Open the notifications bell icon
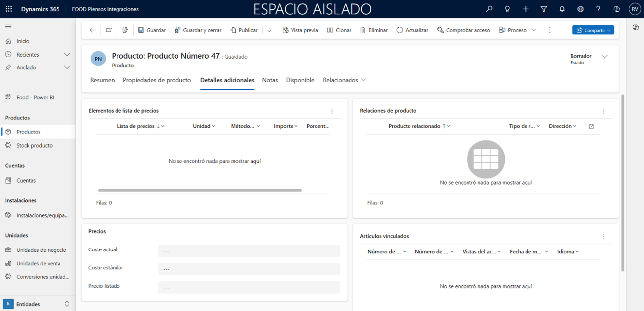 [x=562, y=9]
